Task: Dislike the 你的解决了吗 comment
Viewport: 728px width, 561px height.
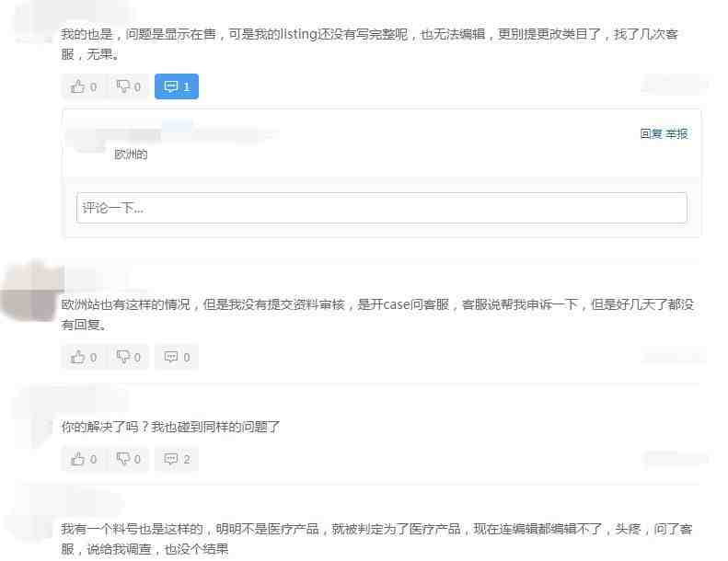Action: (128, 459)
